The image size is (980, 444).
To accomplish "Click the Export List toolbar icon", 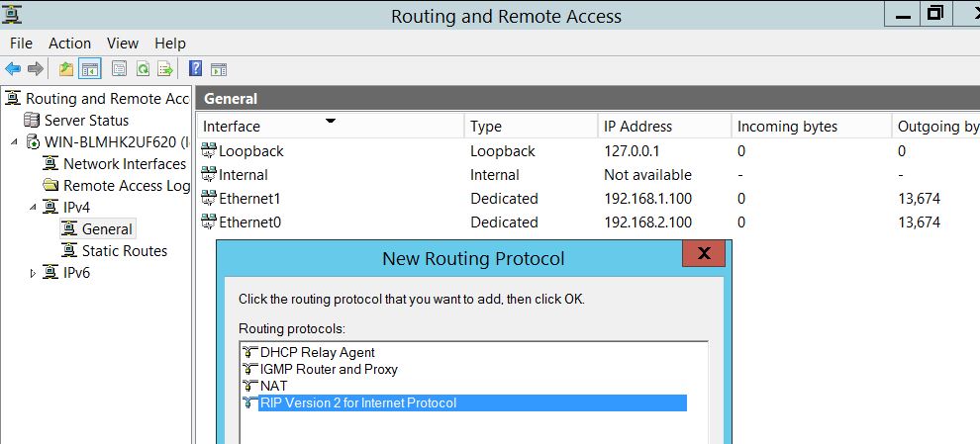I will click(165, 69).
